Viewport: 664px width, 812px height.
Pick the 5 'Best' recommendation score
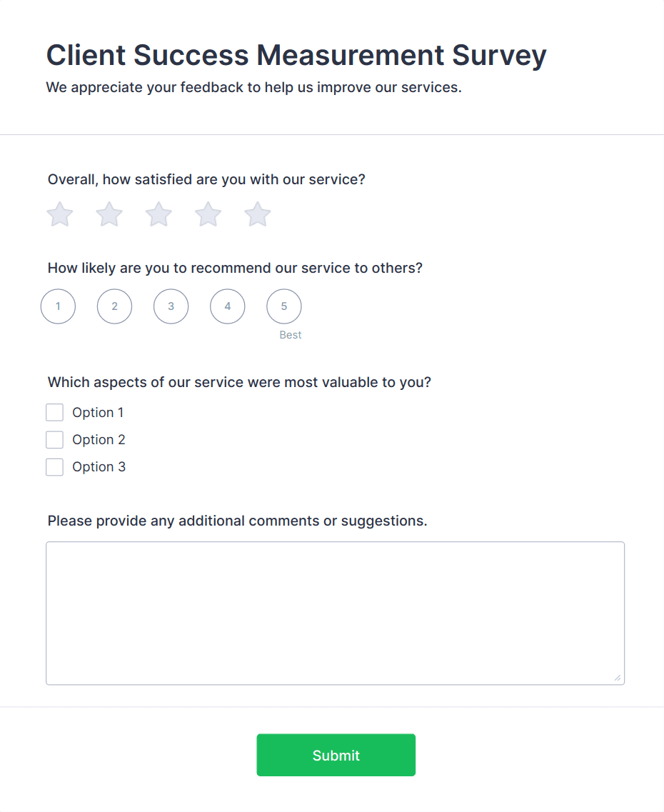pos(283,306)
